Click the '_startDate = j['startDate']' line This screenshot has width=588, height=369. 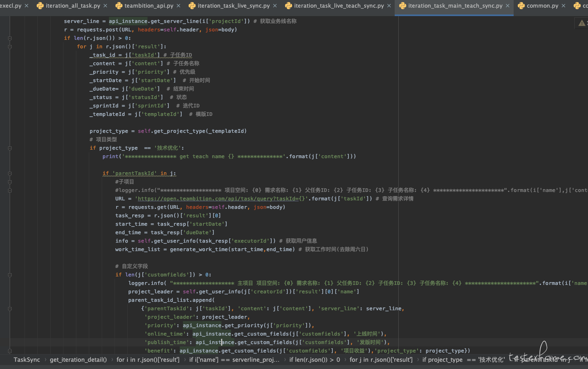click(150, 80)
